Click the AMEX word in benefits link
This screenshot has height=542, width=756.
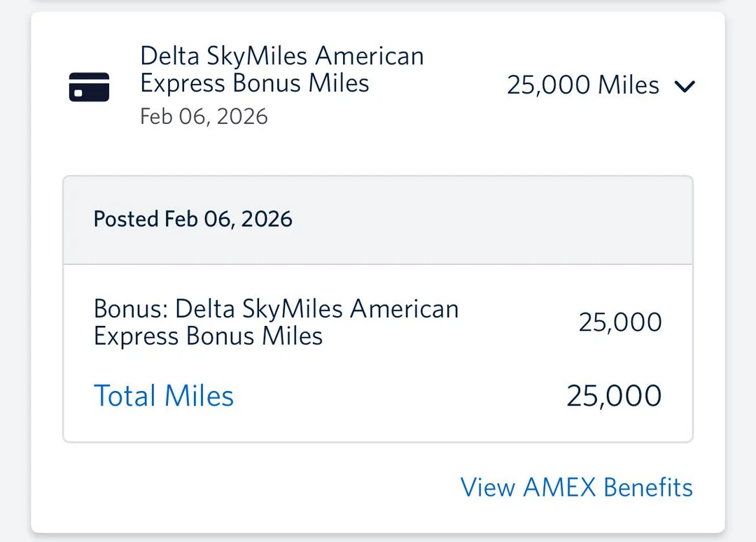point(559,487)
